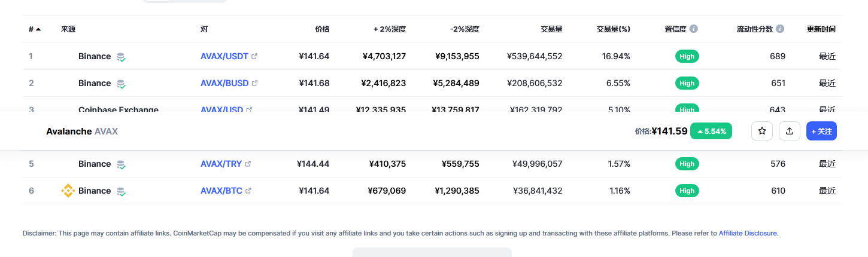
Task: Open the external link icon next to AVAX/USDT
Action: [254, 56]
